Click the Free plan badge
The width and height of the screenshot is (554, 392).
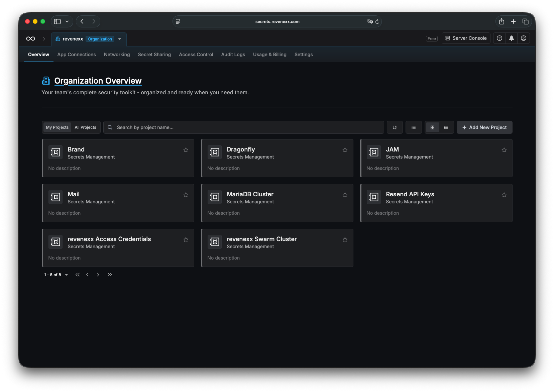pyautogui.click(x=432, y=39)
